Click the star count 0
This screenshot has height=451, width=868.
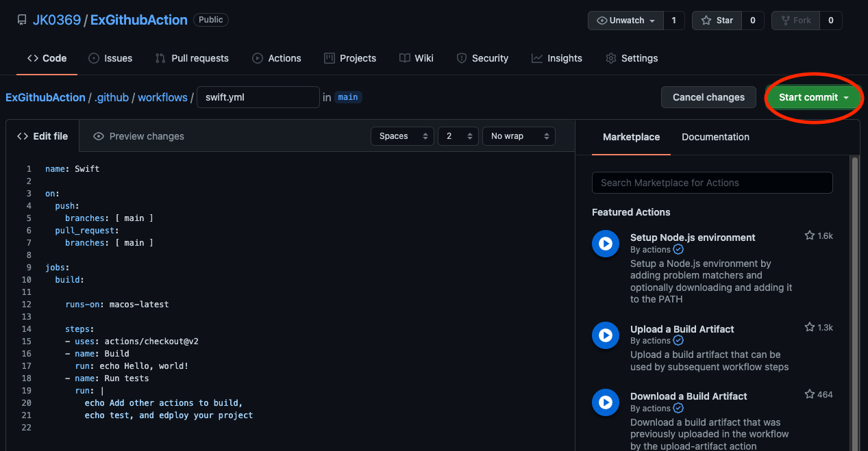pyautogui.click(x=752, y=21)
